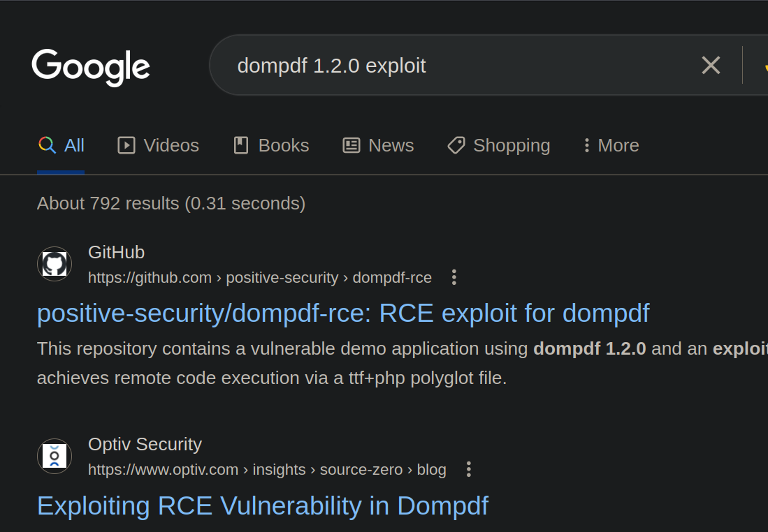Viewport: 768px width, 532px height.
Task: Switch to the News tab
Action: tap(378, 145)
